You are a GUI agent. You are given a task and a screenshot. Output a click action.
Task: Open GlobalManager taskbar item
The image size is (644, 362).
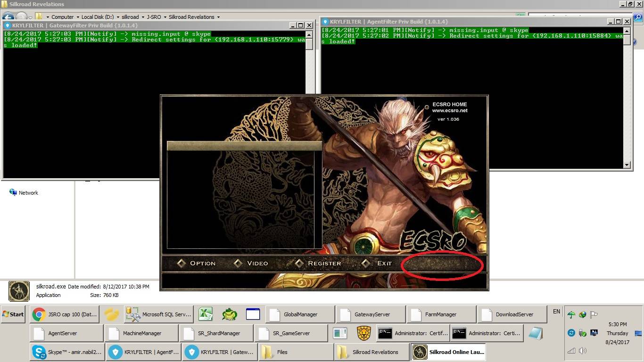(300, 314)
